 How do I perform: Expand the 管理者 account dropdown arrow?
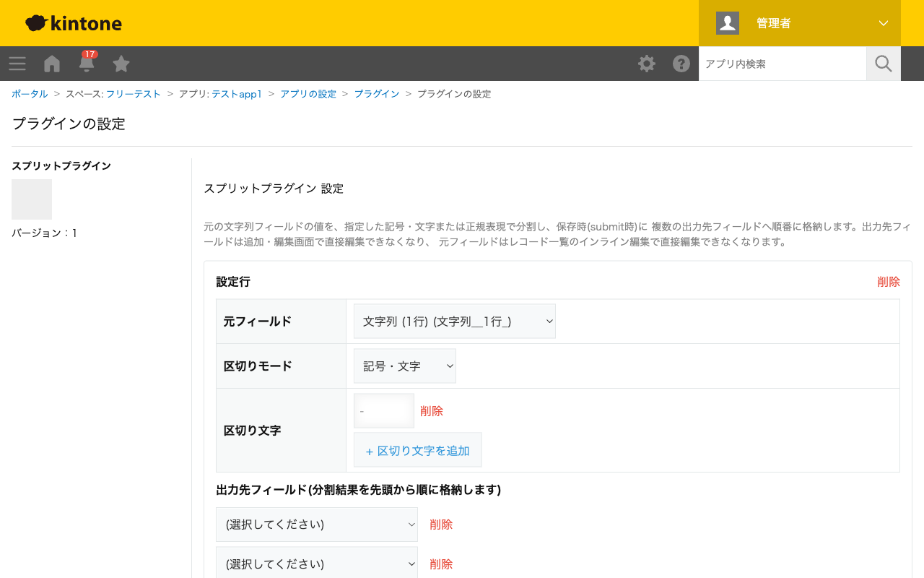coord(884,23)
